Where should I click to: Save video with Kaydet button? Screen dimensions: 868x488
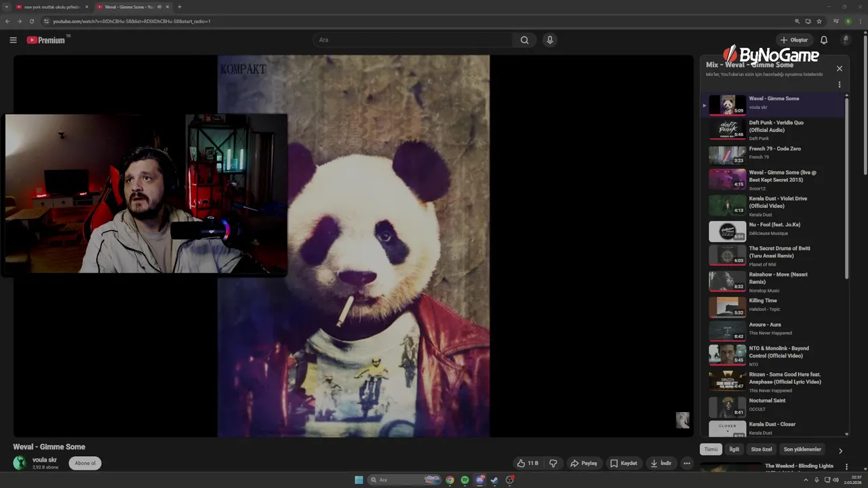(x=624, y=464)
